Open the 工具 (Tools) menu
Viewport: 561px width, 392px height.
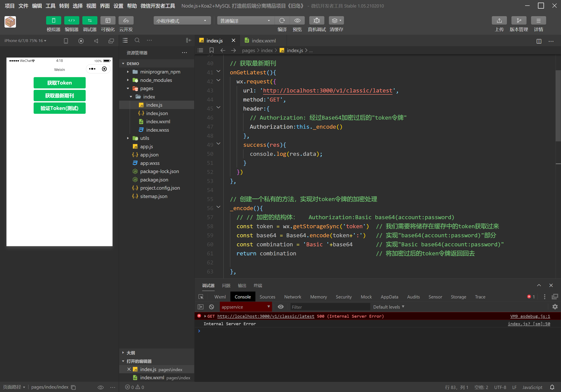pos(50,6)
